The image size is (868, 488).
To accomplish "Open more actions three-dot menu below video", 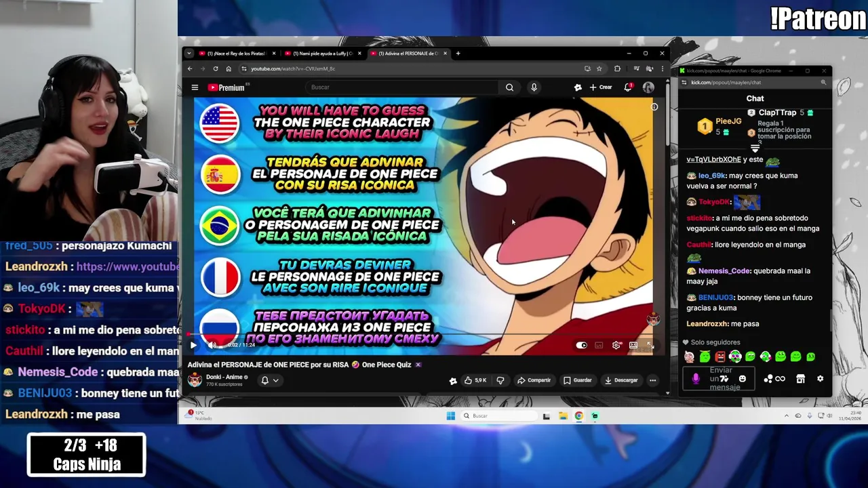I will [x=652, y=380].
